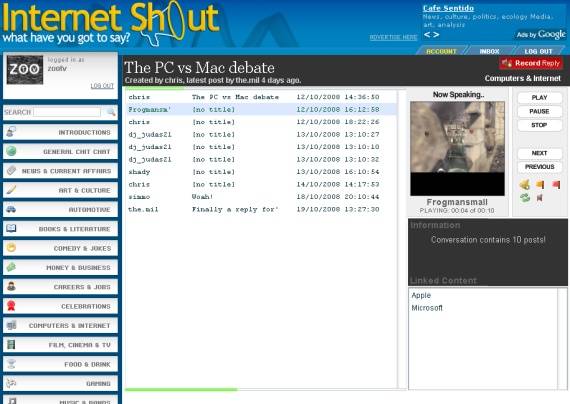Stop playback of current post
Image resolution: width=570 pixels, height=404 pixels.
pyautogui.click(x=539, y=125)
